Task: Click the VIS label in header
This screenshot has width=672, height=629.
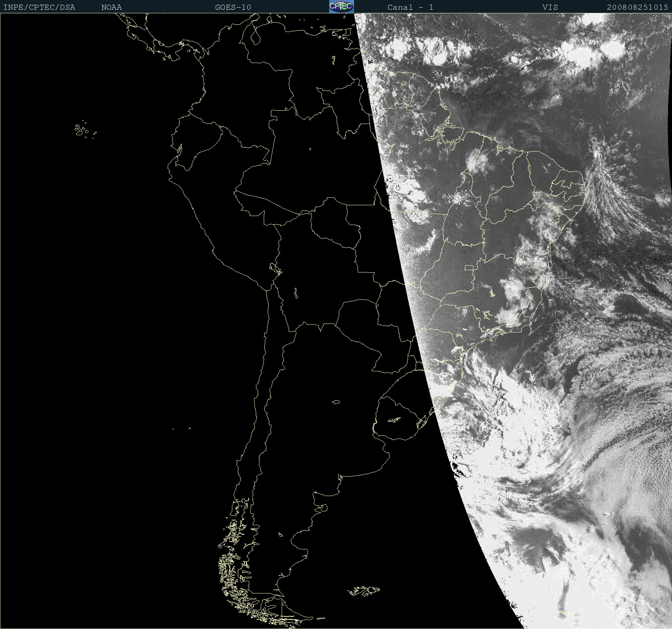Action: coord(550,7)
